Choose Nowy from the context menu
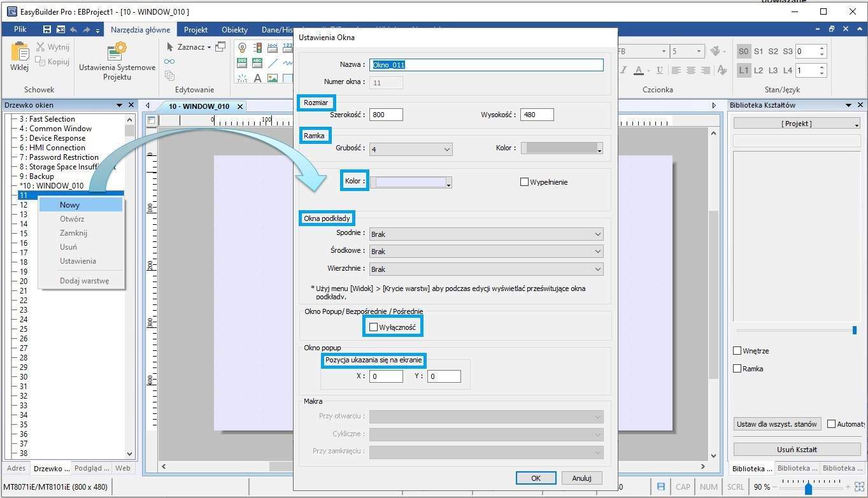The width and height of the screenshot is (868, 498). [80, 204]
